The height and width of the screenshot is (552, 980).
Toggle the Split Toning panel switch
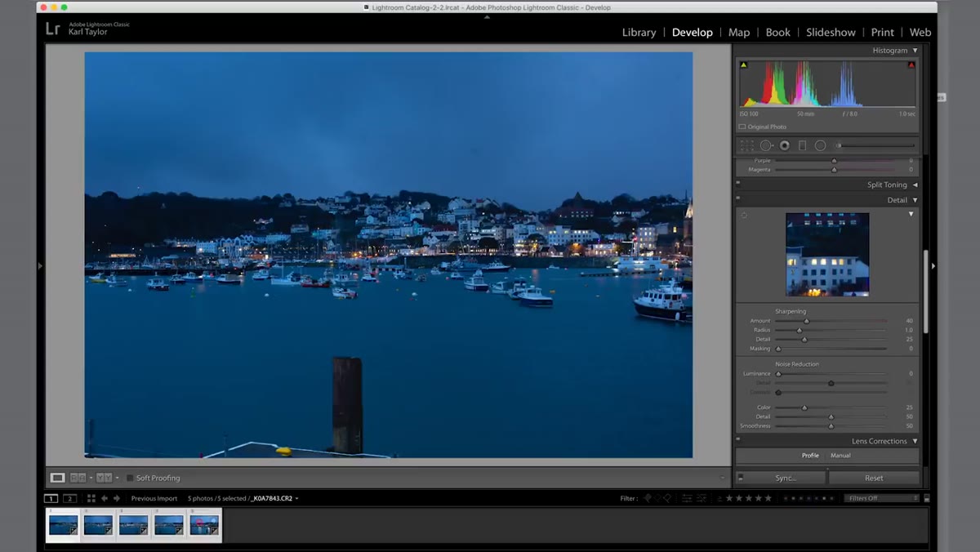(x=737, y=183)
